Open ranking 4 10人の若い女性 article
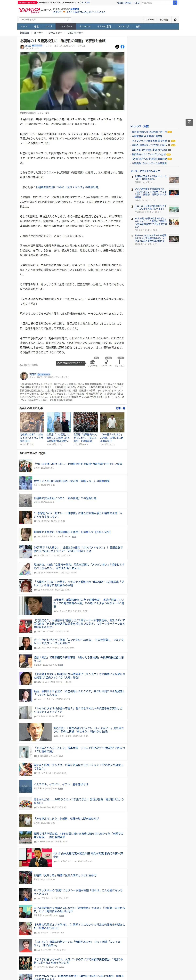This screenshot has width=196, height=980. coord(151,223)
